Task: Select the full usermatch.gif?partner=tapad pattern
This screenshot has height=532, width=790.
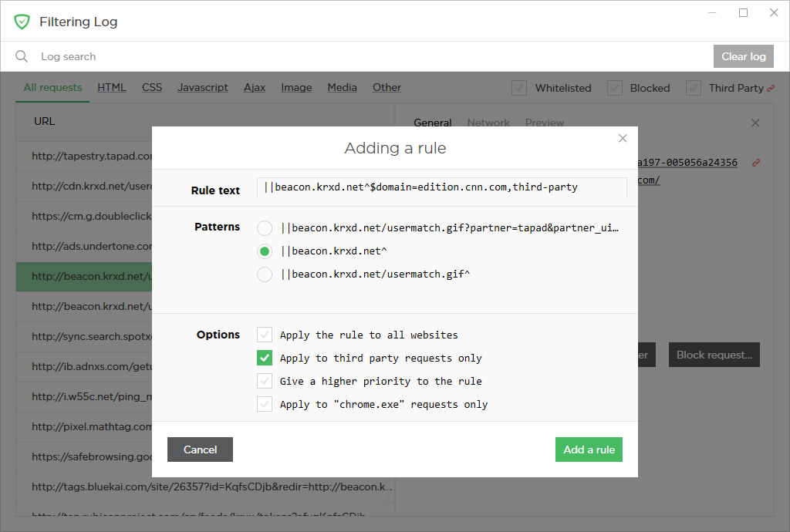Action: click(265, 228)
